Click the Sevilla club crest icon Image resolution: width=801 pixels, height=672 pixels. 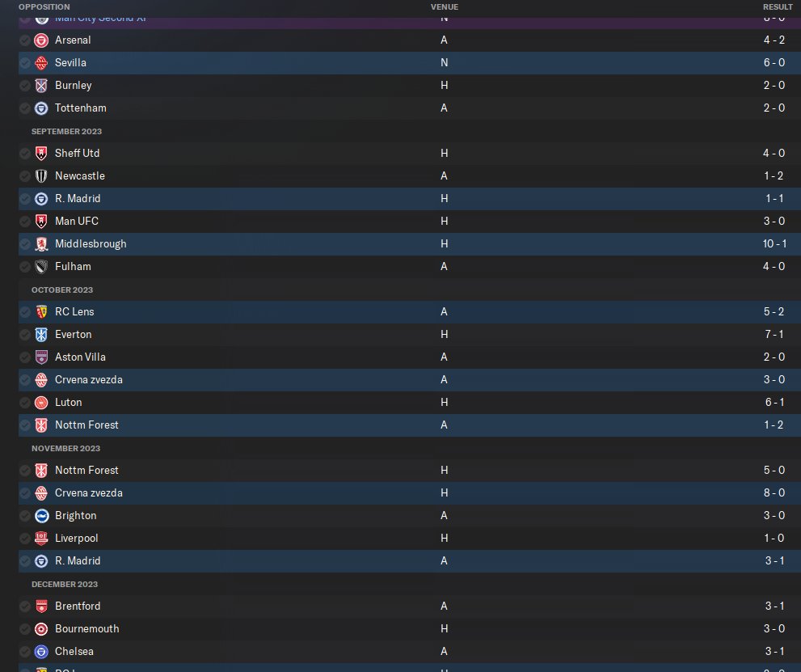tap(42, 62)
